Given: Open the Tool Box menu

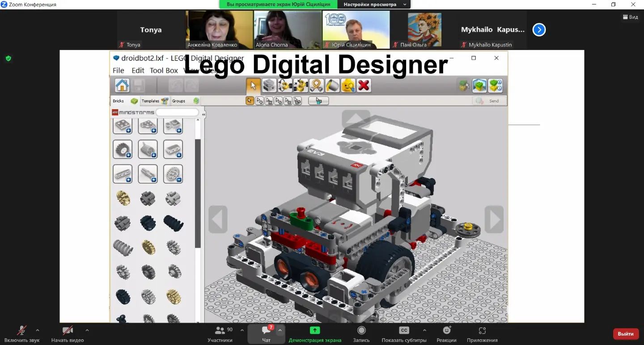Looking at the screenshot, I should [164, 71].
